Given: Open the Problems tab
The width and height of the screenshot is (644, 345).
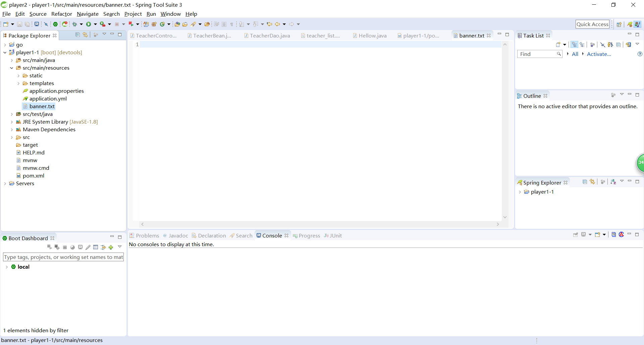Looking at the screenshot, I should 144,235.
